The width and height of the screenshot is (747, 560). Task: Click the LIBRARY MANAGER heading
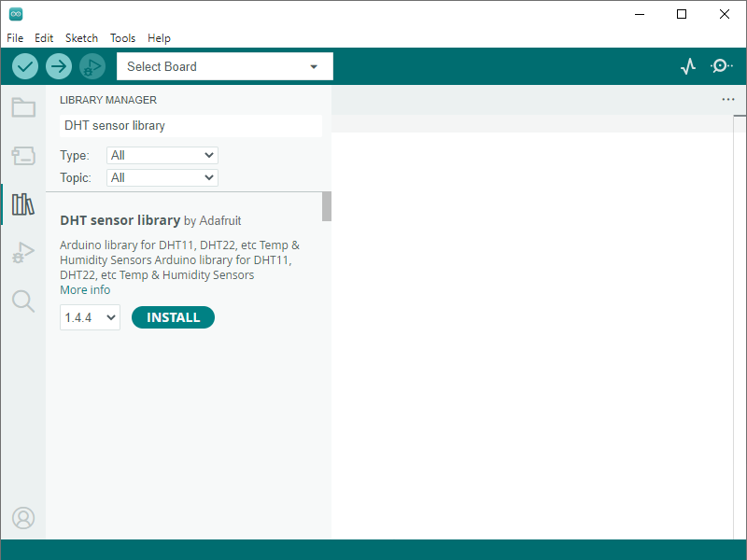click(x=108, y=100)
